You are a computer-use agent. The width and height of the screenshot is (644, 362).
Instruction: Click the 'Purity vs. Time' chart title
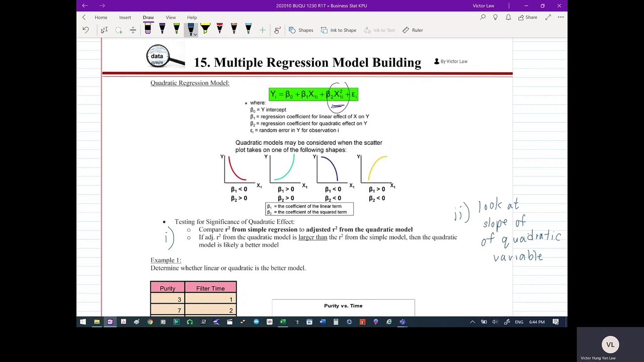[x=343, y=306]
